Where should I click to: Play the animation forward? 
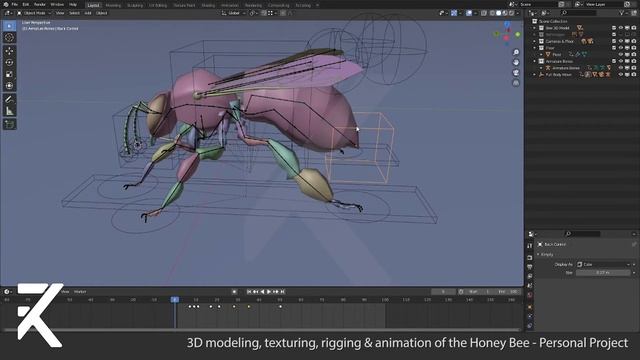[269, 291]
